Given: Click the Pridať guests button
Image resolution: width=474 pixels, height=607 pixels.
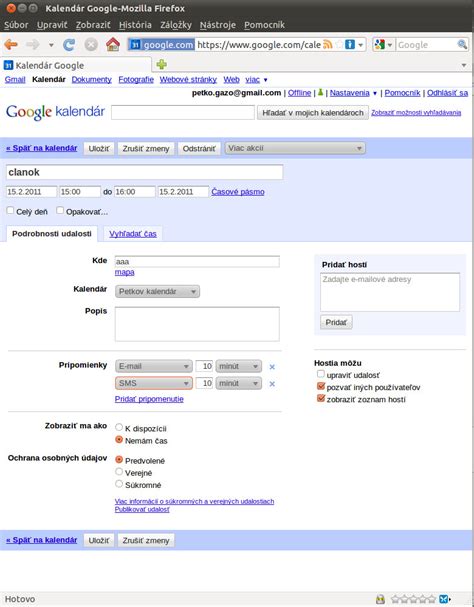Looking at the screenshot, I should (x=336, y=322).
